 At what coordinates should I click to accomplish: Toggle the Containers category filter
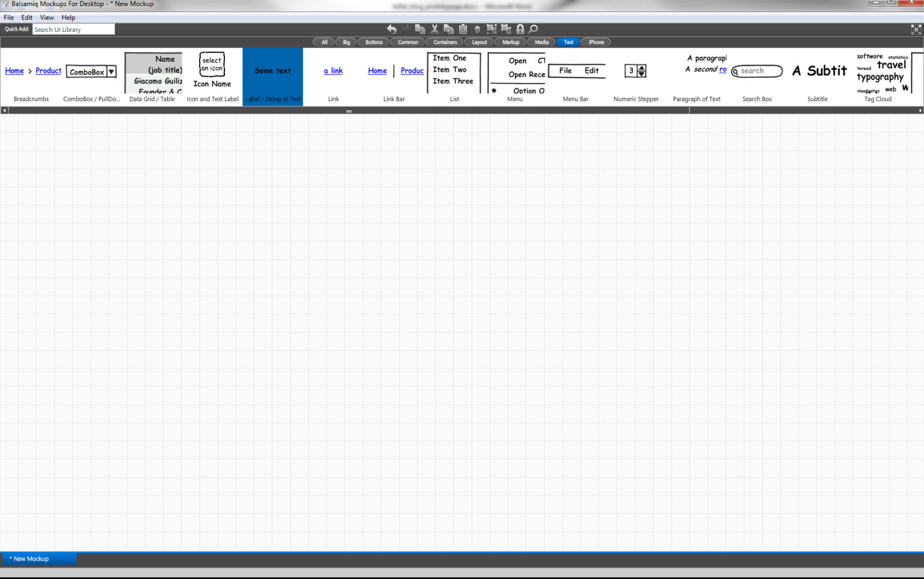coord(445,42)
